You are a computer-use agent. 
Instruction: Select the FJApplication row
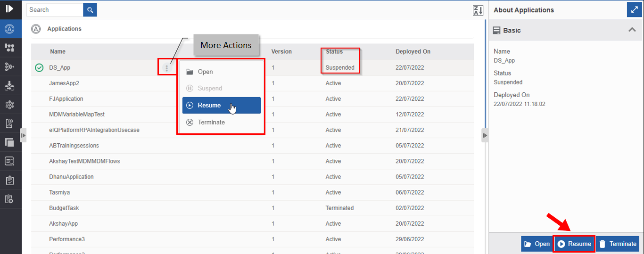pyautogui.click(x=252, y=99)
